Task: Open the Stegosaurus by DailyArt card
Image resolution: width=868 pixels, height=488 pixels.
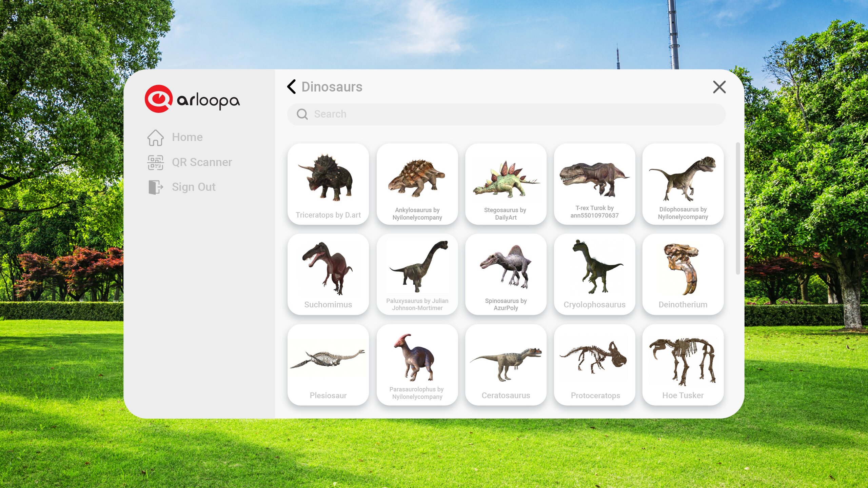Action: (506, 184)
